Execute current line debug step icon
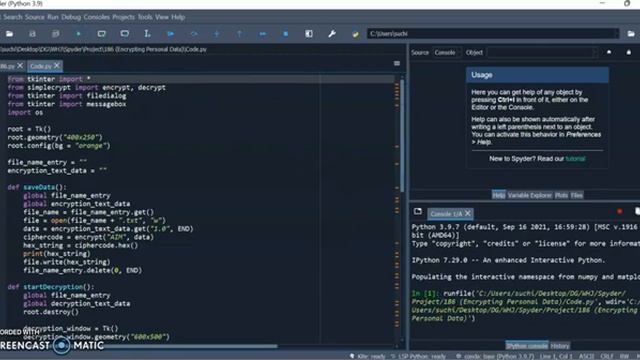Screen dimensions: 640x360 (194, 34)
